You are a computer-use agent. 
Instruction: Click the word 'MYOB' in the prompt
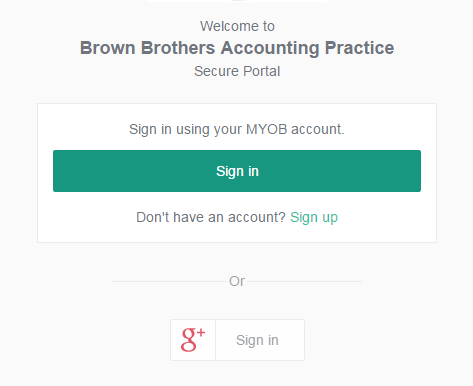267,129
